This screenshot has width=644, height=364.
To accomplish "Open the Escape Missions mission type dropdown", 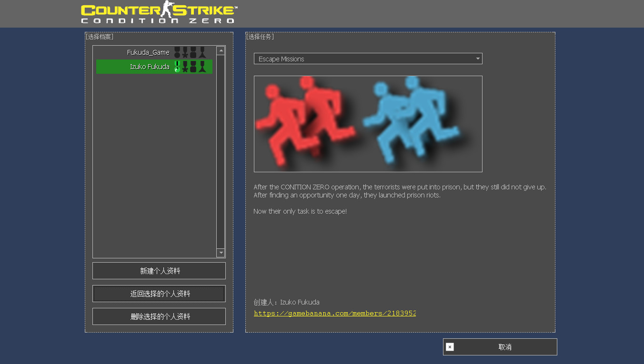I will pos(368,59).
